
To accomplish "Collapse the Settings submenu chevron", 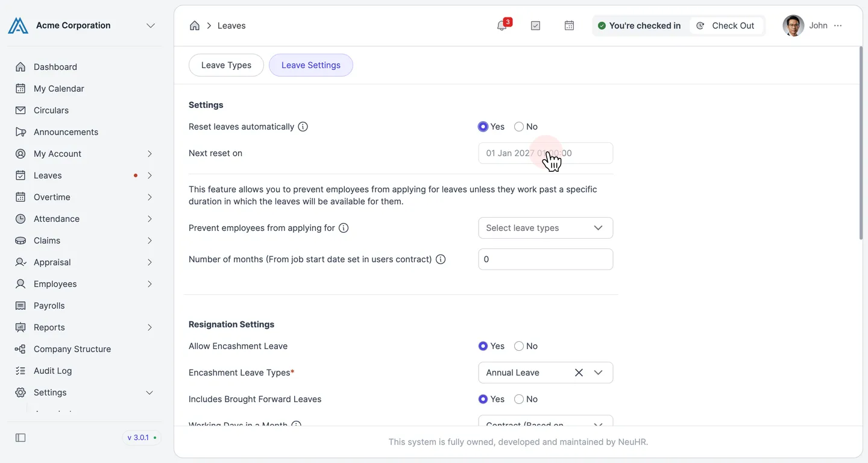I will pos(149,392).
